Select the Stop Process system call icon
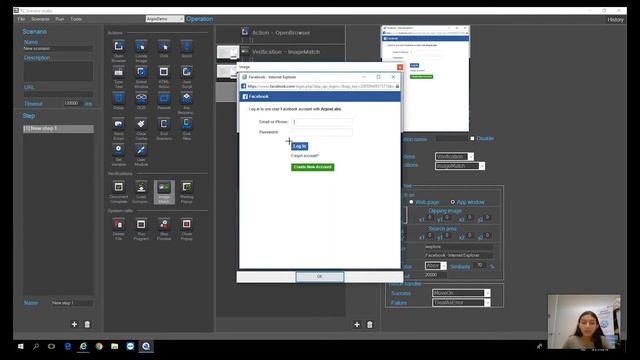This screenshot has width=640, height=360. pyautogui.click(x=164, y=224)
